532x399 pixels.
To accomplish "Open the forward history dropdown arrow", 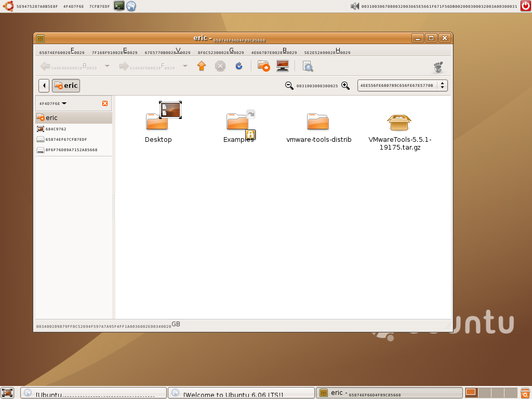I will (x=185, y=66).
